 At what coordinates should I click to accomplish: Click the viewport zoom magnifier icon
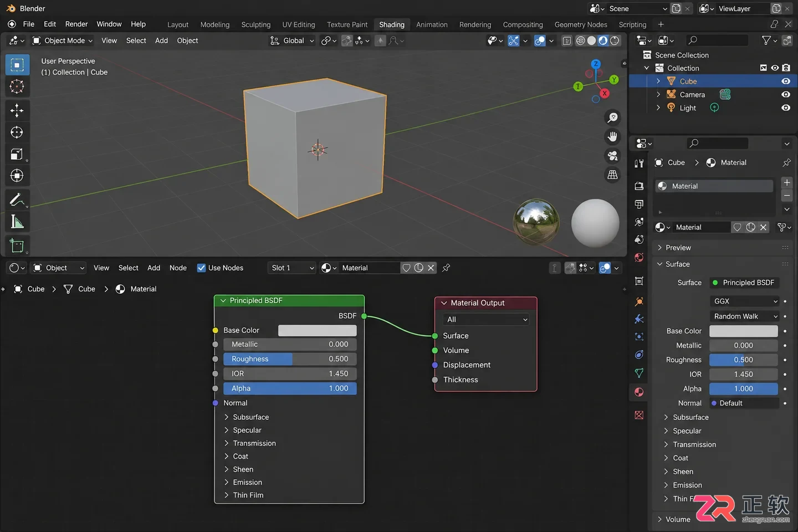612,117
